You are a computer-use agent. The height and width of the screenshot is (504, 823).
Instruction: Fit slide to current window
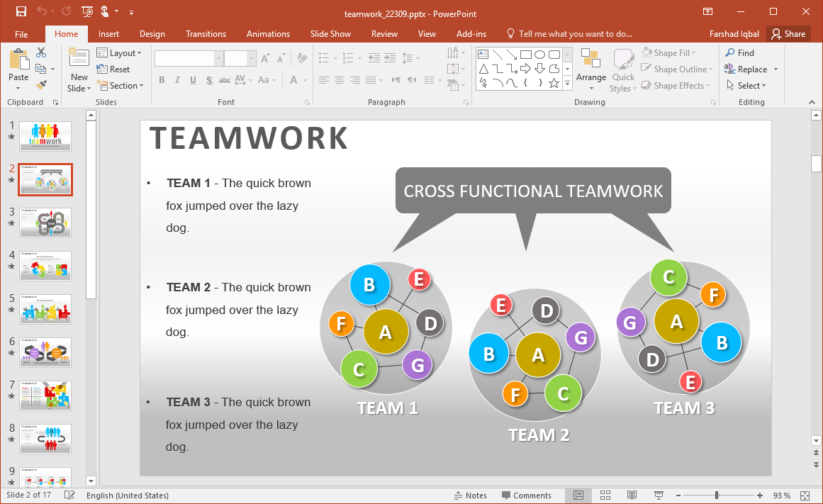coord(805,495)
